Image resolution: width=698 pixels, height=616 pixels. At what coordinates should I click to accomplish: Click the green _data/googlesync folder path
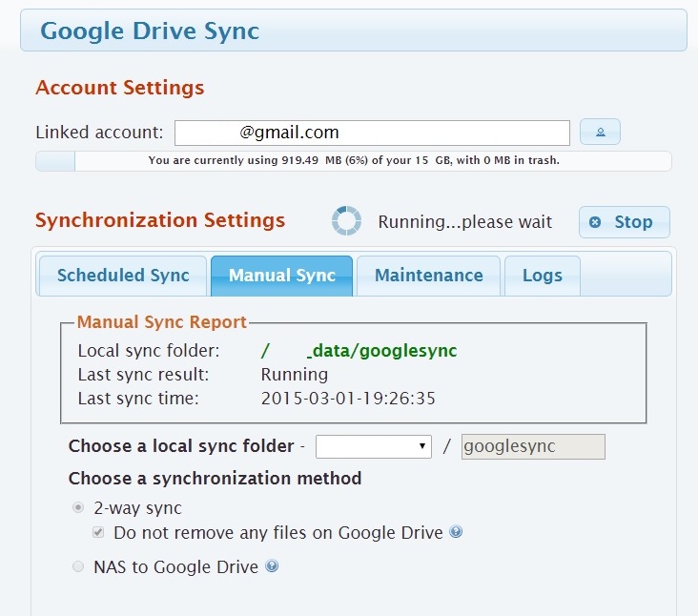point(359,351)
